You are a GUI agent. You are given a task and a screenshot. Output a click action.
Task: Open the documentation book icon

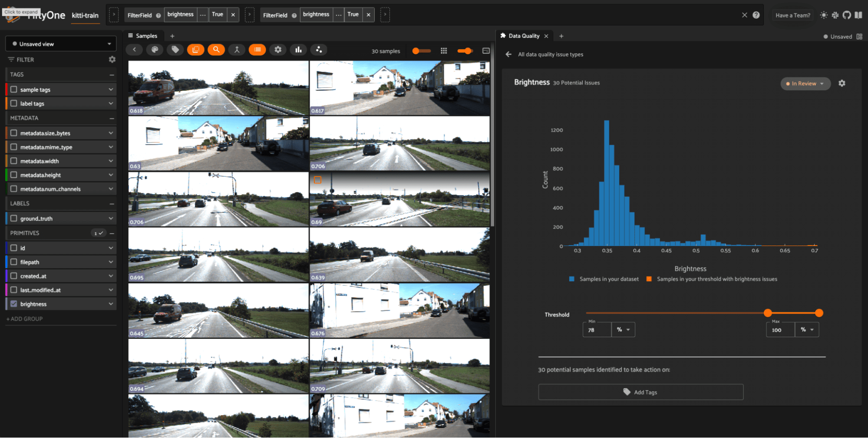[858, 15]
